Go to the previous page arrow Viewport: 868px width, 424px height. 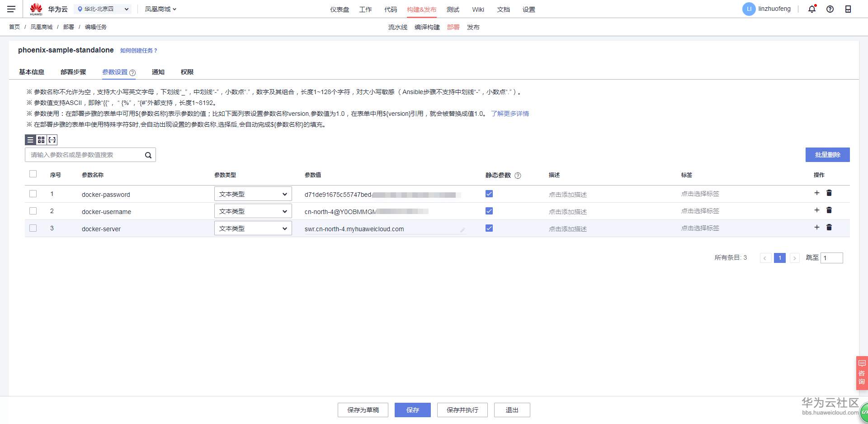765,258
